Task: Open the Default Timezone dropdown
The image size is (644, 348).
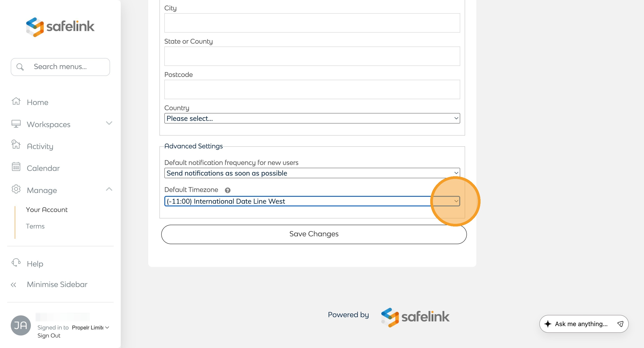Action: pyautogui.click(x=312, y=201)
